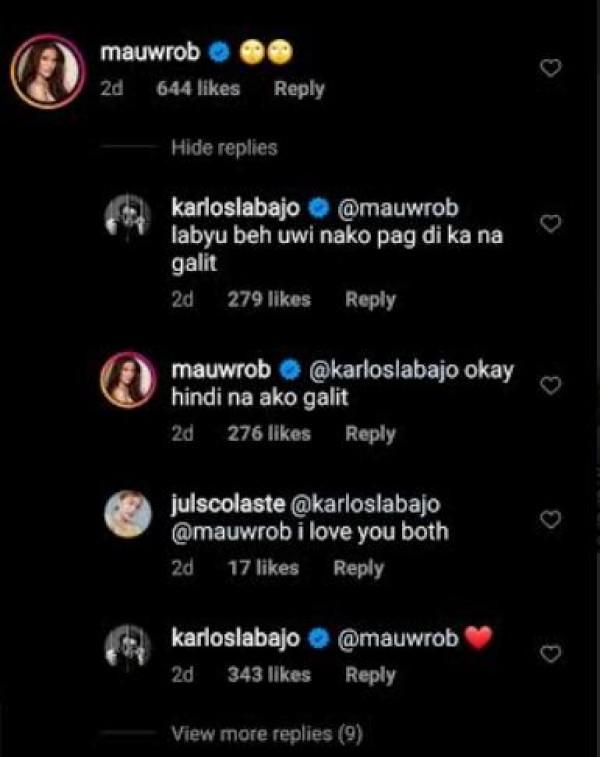View 644 likes on mauwrob's comment
The width and height of the screenshot is (600, 757).
point(200,89)
